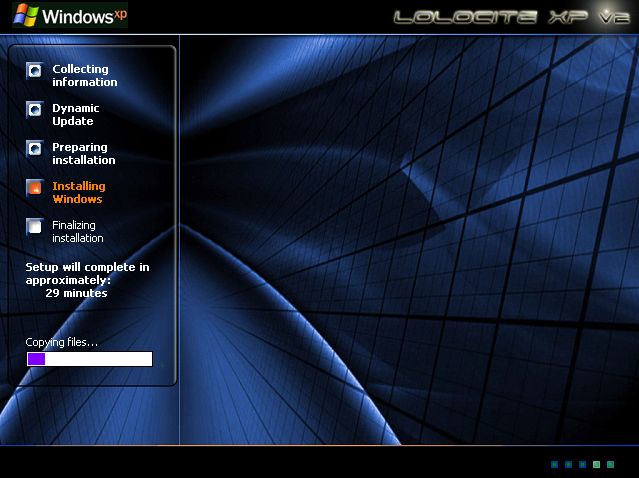Click the orange Installing Windows step icon

(x=35, y=187)
